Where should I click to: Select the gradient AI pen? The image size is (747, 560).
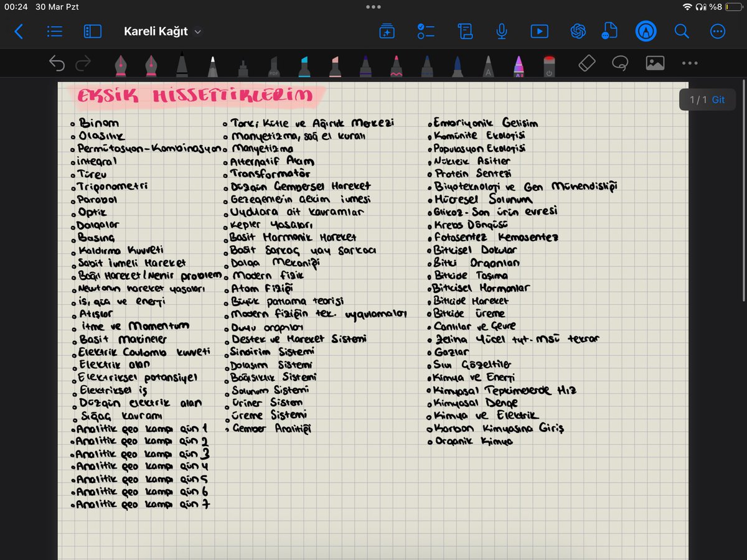pos(519,66)
